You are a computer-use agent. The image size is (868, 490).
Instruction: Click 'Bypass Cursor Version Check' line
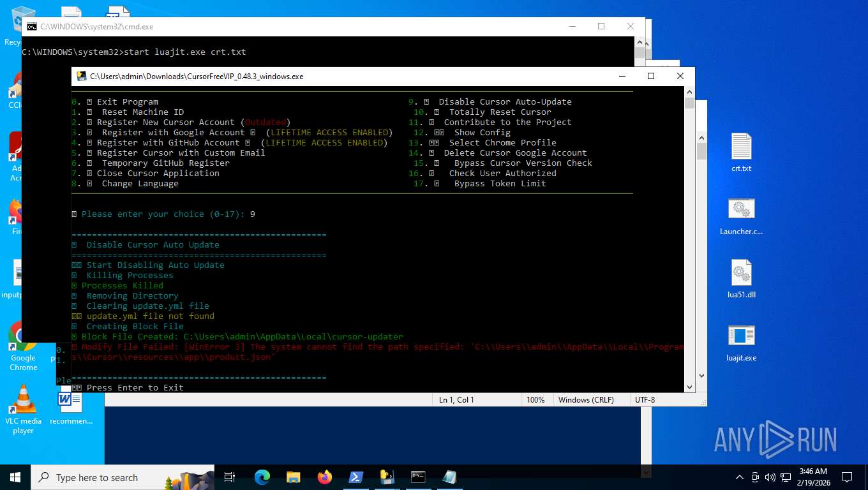click(x=503, y=163)
